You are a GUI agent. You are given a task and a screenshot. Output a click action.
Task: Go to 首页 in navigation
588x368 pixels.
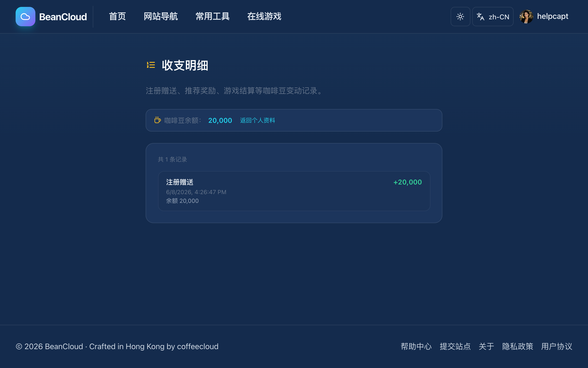point(117,16)
